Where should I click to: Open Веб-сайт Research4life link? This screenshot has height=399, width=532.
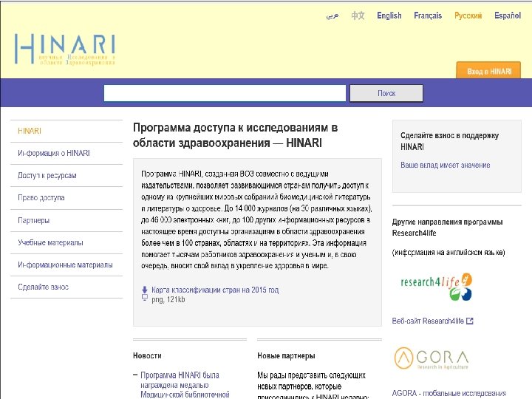(x=428, y=321)
